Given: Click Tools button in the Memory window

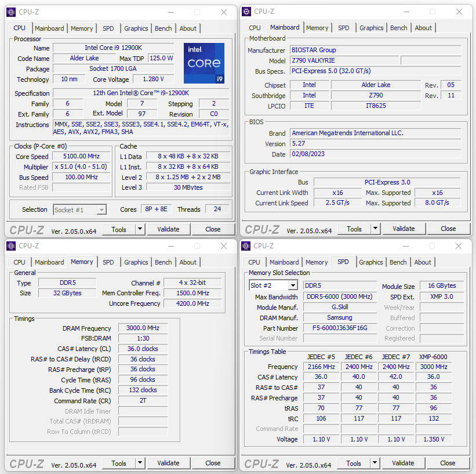Looking at the screenshot, I should (x=119, y=463).
